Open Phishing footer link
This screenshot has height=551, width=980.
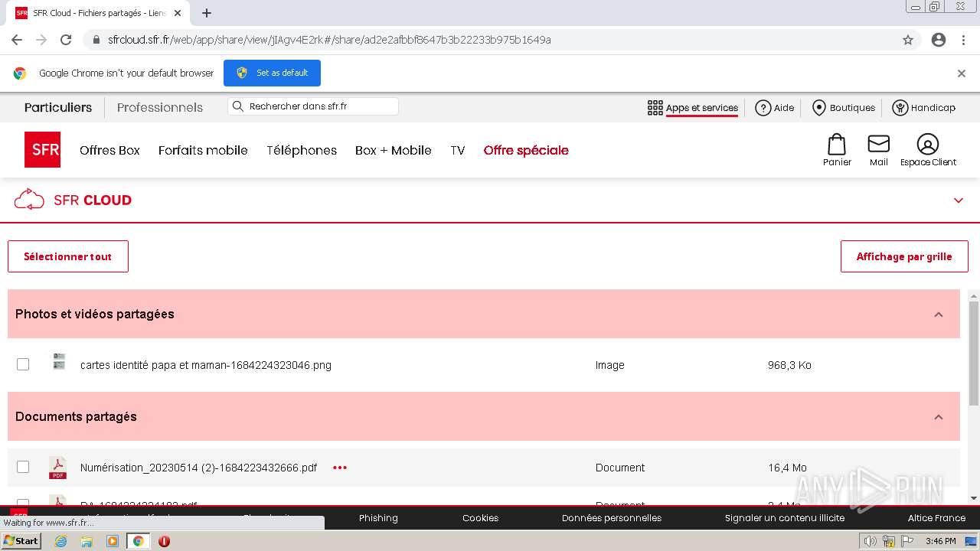click(x=378, y=518)
